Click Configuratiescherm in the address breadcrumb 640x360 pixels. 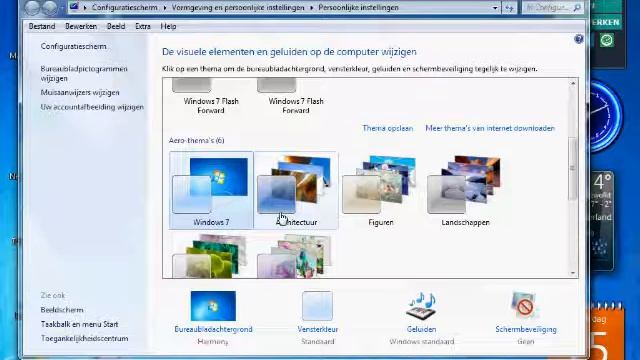pyautogui.click(x=124, y=7)
